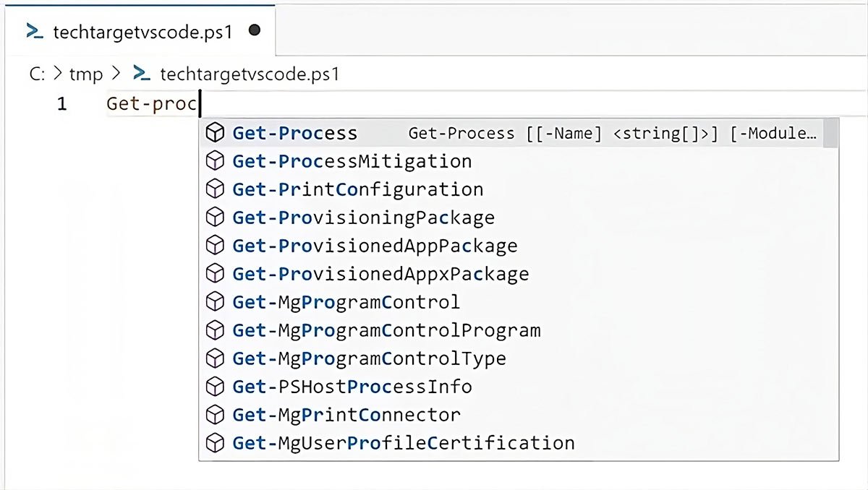Click the cube icon beside Get-ProcessMitigation

coord(215,161)
